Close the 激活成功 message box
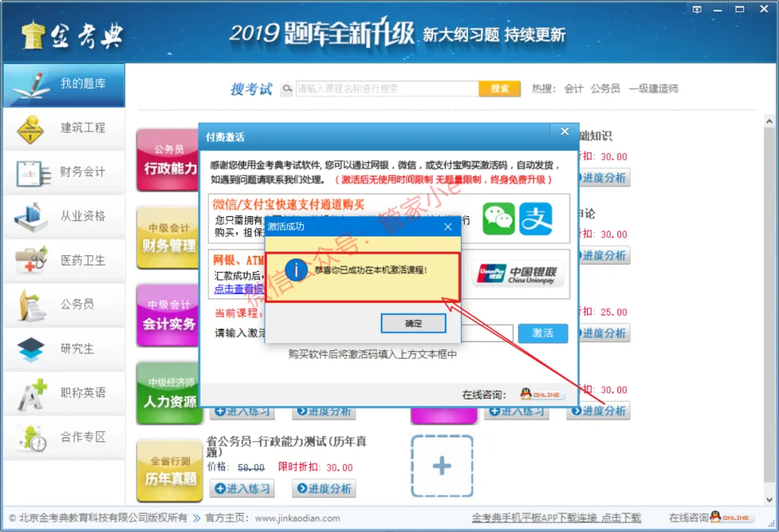Screen dimensions: 779x532 [448, 226]
